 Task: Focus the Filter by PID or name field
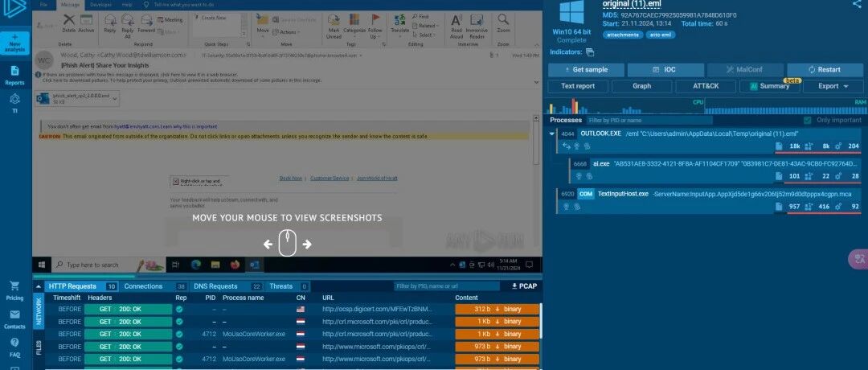649,120
